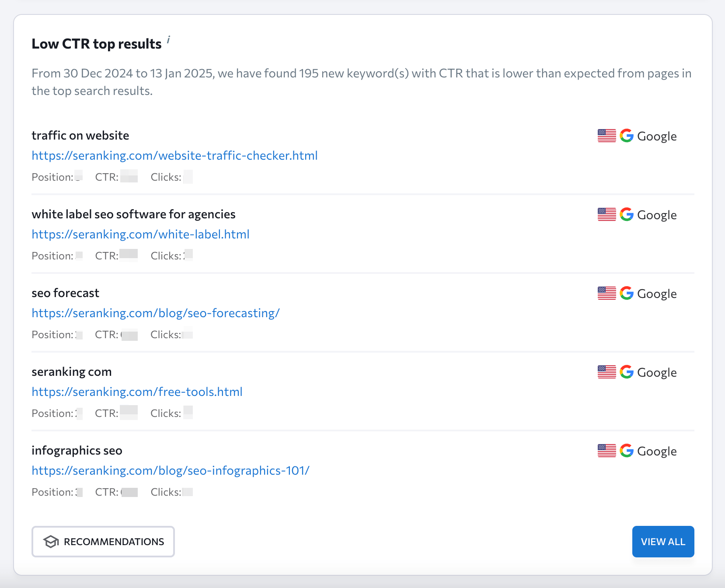The width and height of the screenshot is (725, 588).
Task: Click the 'Low CTR top results' heading
Action: click(x=97, y=44)
